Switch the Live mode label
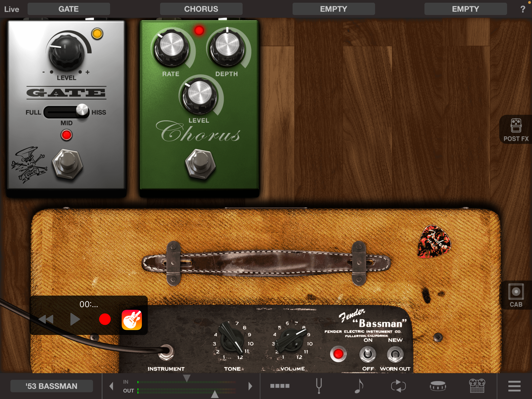Screen dimensions: 532x399 click(12, 9)
